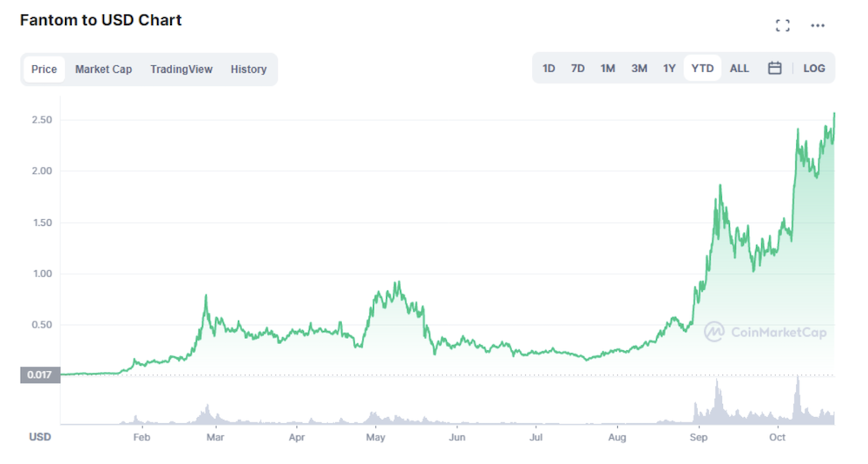Open the fullscreen chart view icon

pos(782,25)
